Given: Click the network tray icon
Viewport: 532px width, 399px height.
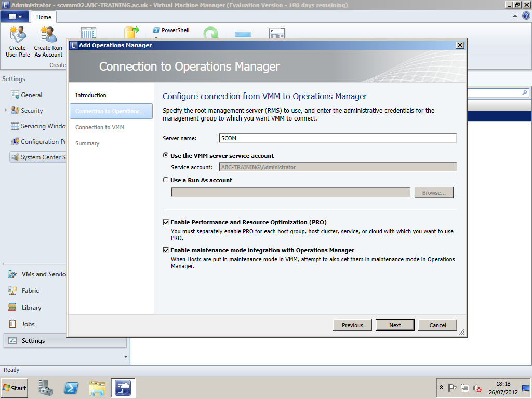Looking at the screenshot, I should click(x=465, y=388).
